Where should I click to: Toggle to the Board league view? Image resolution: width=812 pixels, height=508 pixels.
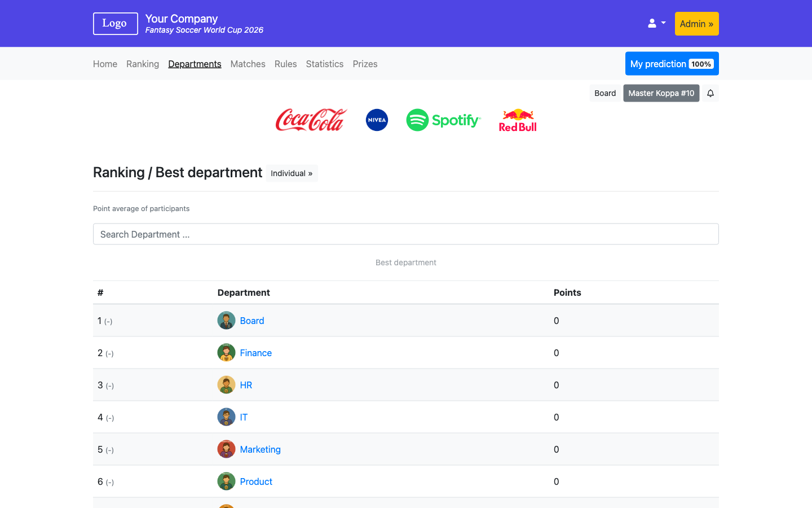tap(604, 93)
